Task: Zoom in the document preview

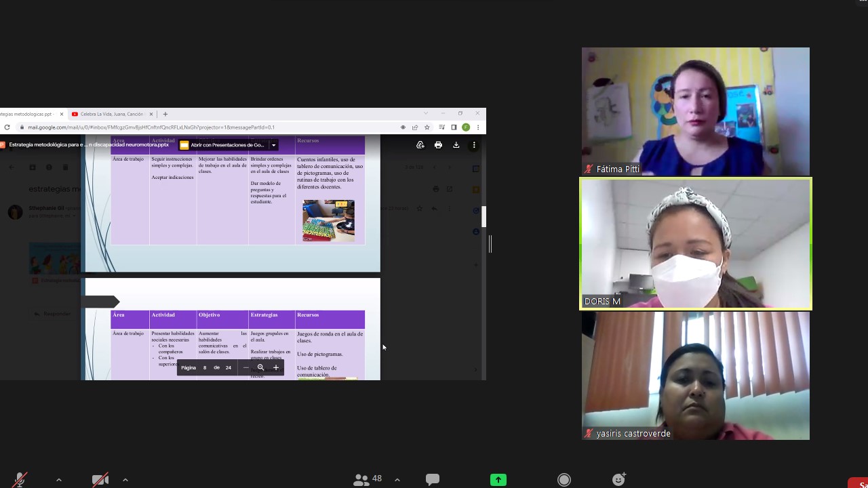Action: 276,367
